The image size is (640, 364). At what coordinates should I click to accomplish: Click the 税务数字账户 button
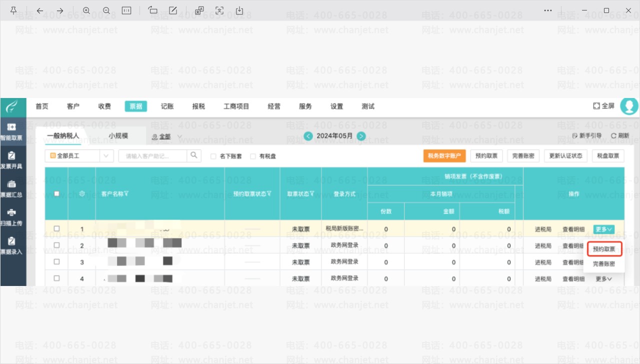tap(444, 155)
